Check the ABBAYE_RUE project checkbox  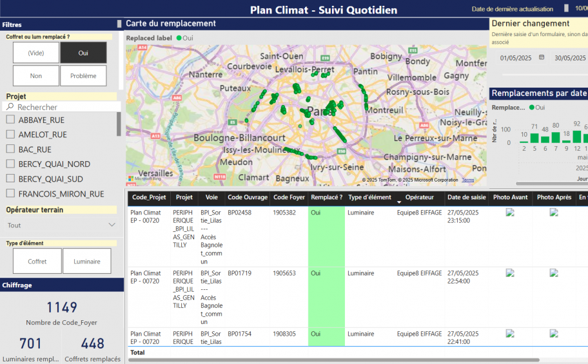(x=10, y=120)
